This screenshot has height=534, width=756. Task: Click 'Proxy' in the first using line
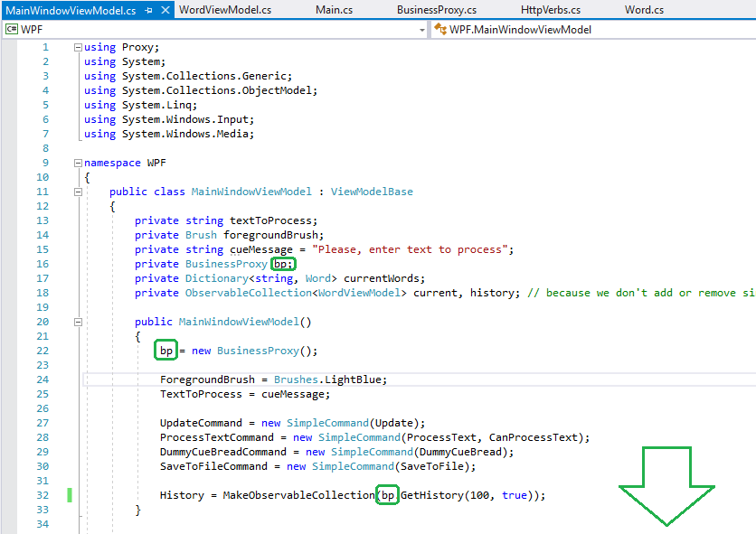pyautogui.click(x=137, y=47)
